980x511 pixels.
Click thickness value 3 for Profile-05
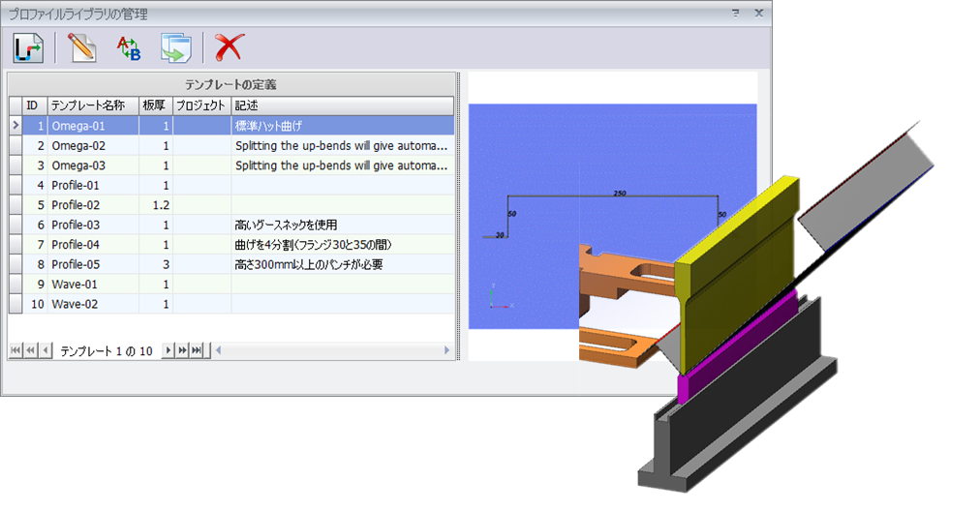[156, 264]
